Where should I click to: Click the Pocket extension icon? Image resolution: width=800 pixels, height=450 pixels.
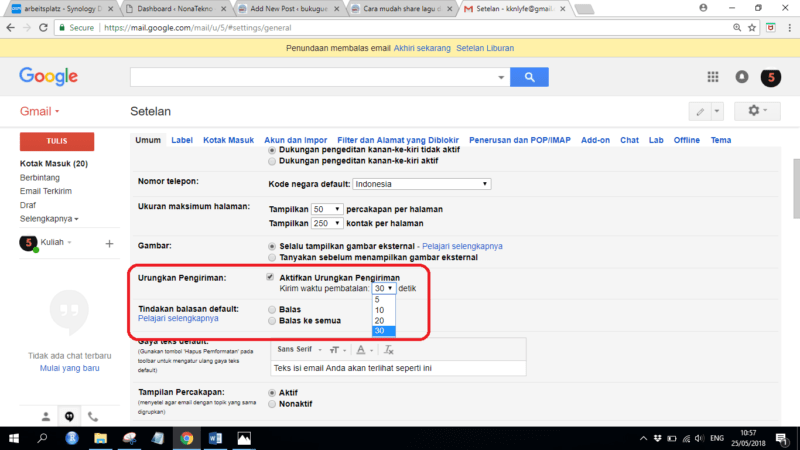770,28
